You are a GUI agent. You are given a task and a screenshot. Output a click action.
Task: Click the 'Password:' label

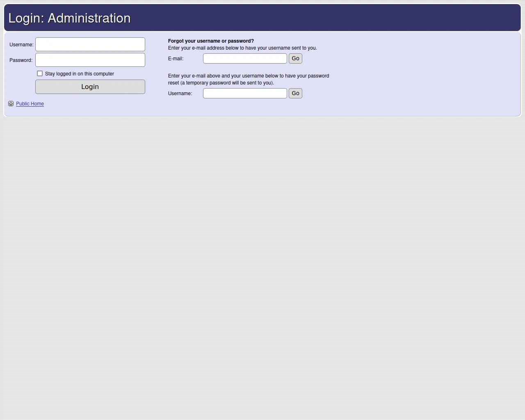21,60
